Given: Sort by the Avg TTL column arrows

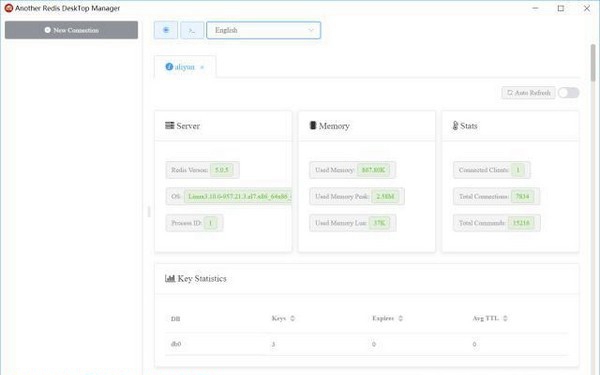Looking at the screenshot, I should tap(505, 318).
